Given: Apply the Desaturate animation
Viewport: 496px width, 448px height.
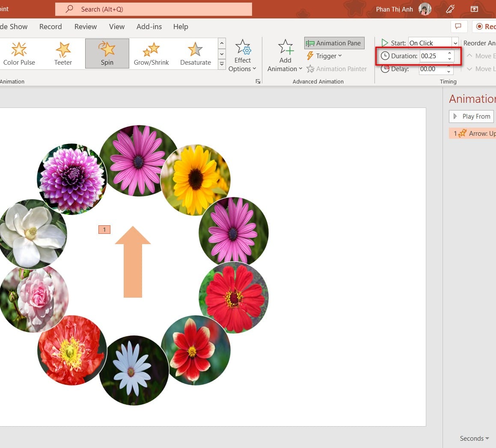Looking at the screenshot, I should point(196,53).
